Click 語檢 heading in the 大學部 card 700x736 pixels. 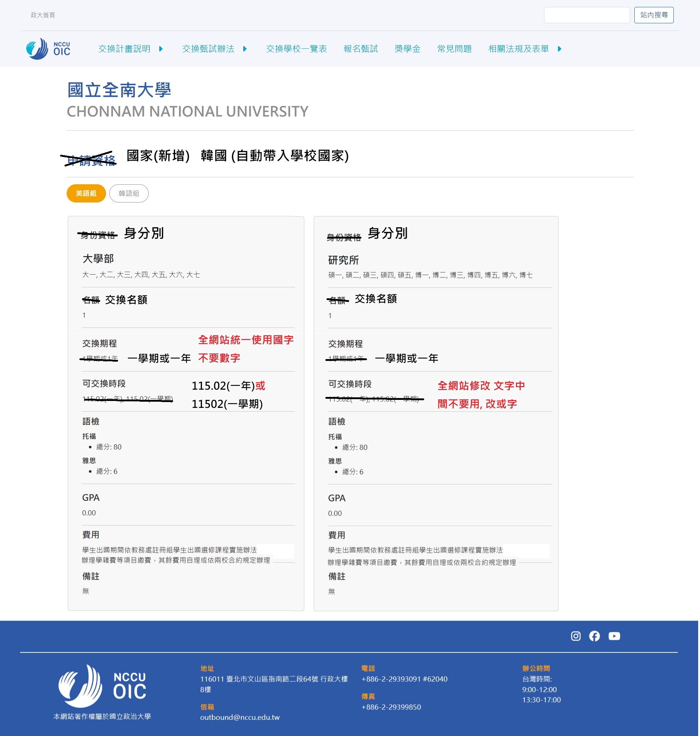click(91, 421)
